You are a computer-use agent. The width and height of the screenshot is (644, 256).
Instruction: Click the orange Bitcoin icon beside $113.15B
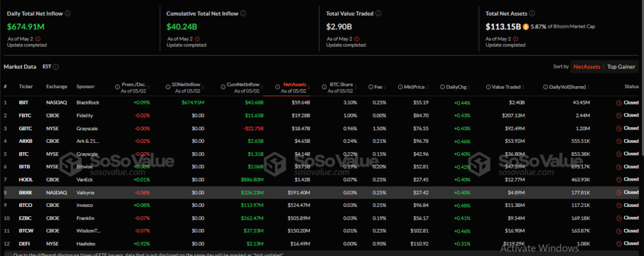coord(526,26)
